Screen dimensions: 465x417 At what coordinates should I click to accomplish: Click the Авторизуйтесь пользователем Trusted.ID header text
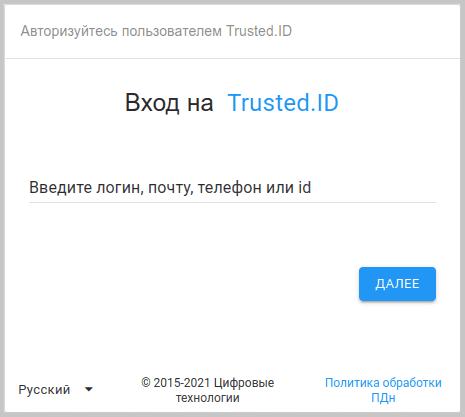click(x=156, y=31)
